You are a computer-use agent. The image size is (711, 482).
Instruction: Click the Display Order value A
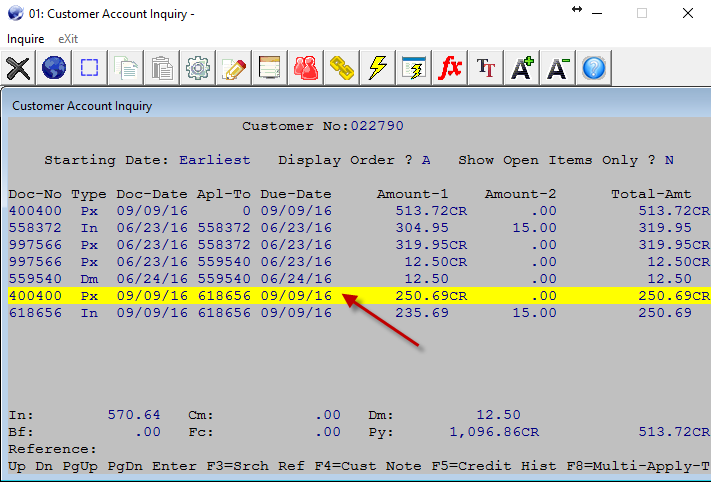(426, 160)
